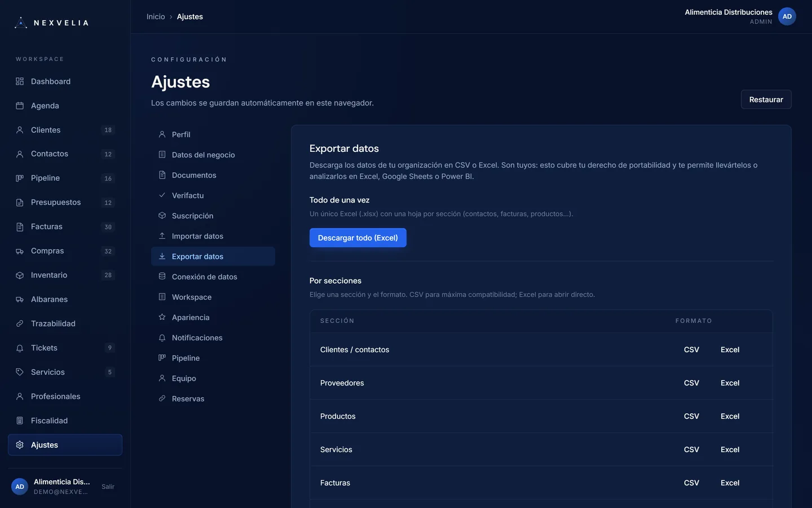Click the Conexión de datos database icon
The height and width of the screenshot is (508, 812).
click(x=162, y=277)
